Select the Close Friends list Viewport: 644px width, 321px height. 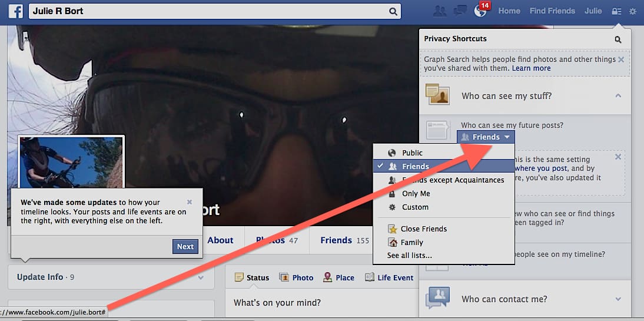(444, 229)
